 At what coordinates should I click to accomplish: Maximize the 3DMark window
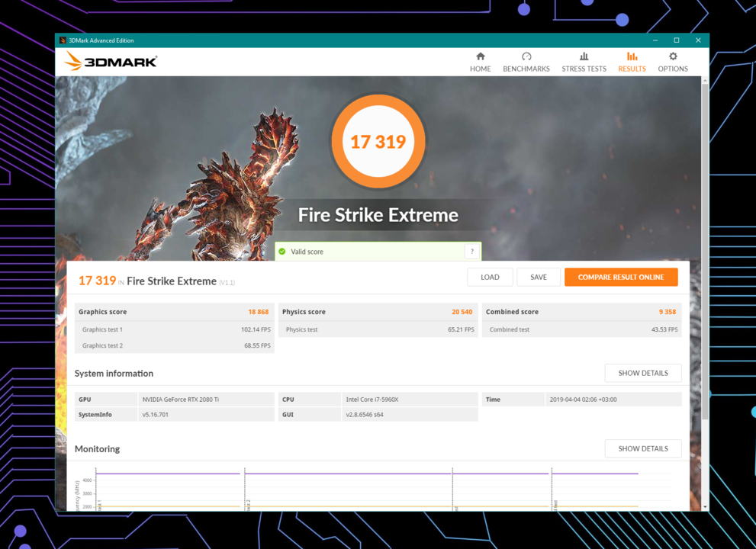point(677,40)
